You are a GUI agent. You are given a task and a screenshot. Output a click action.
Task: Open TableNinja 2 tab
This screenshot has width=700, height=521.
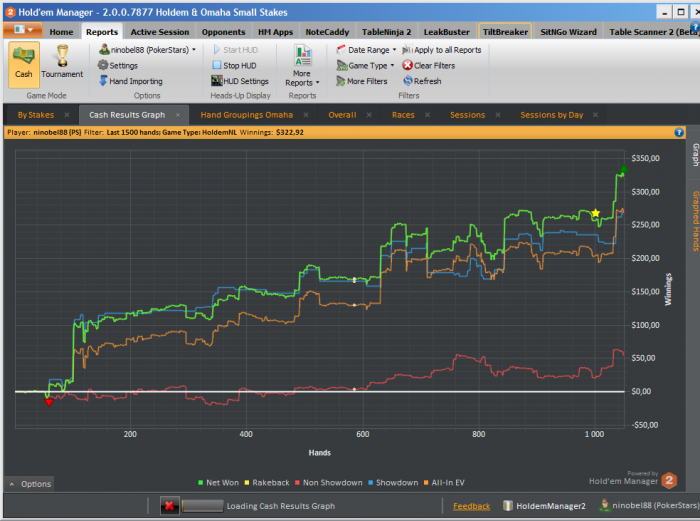[x=387, y=32]
